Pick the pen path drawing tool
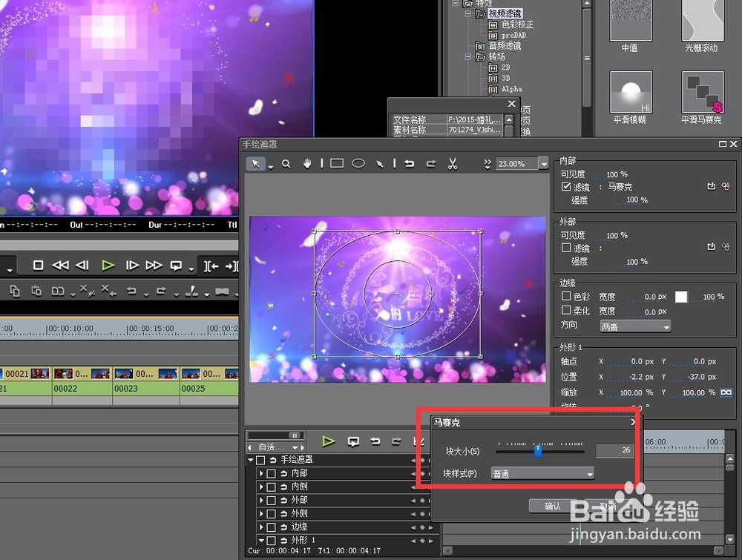 (x=379, y=164)
